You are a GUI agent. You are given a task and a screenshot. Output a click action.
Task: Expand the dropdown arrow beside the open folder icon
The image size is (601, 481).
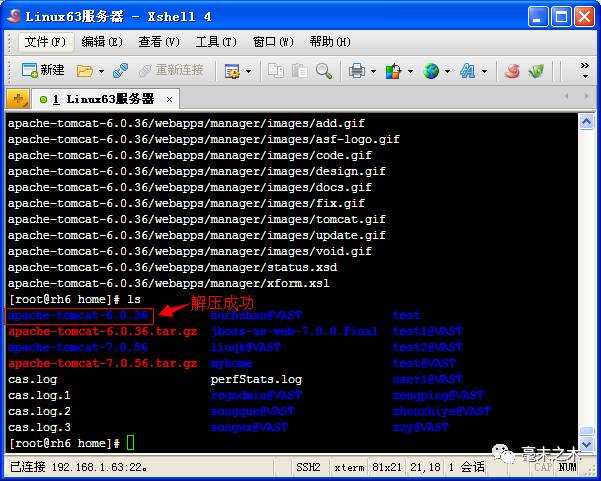101,72
